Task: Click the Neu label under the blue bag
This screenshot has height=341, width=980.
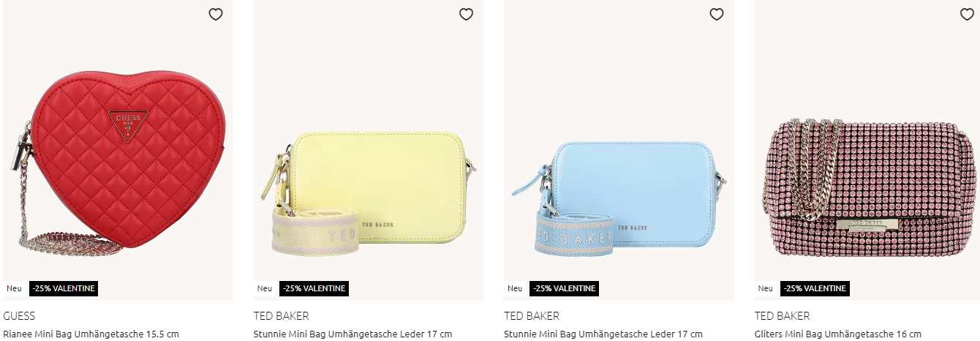Action: (x=515, y=288)
